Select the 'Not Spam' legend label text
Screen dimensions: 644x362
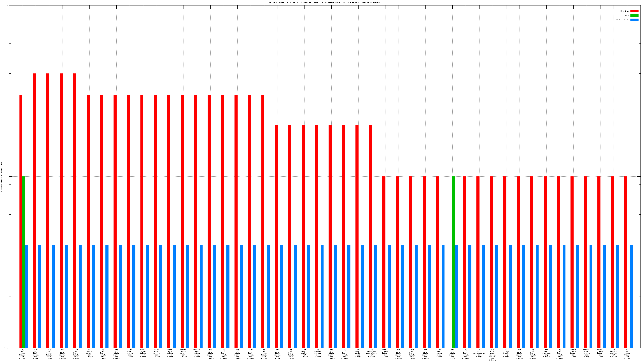tap(625, 11)
